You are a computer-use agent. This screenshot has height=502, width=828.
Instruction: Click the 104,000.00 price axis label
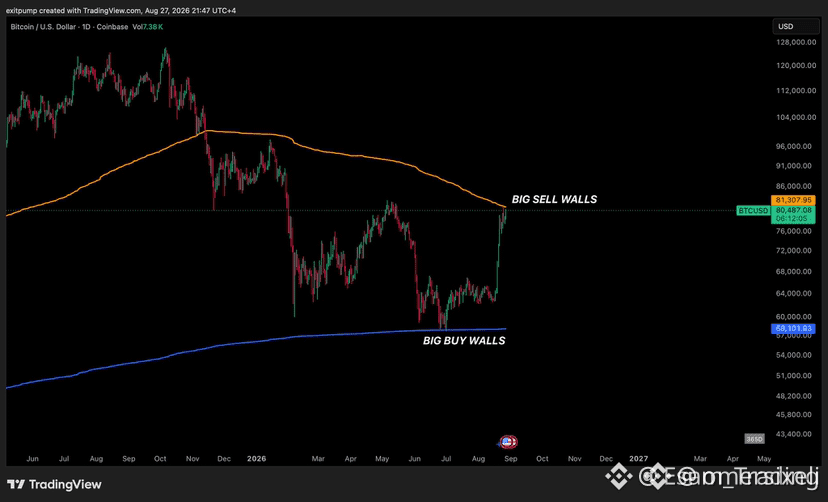tap(795, 117)
